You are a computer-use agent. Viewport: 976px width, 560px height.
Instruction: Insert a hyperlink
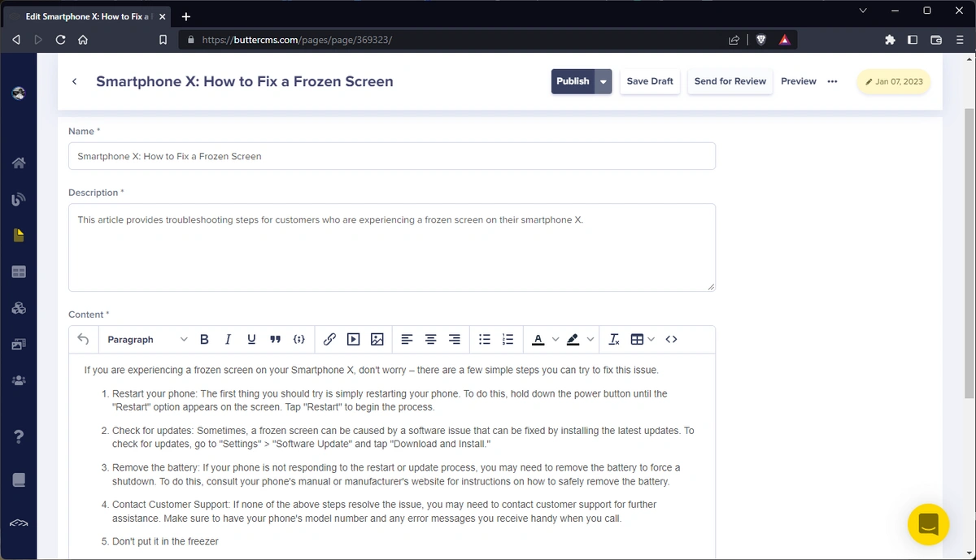click(x=329, y=340)
